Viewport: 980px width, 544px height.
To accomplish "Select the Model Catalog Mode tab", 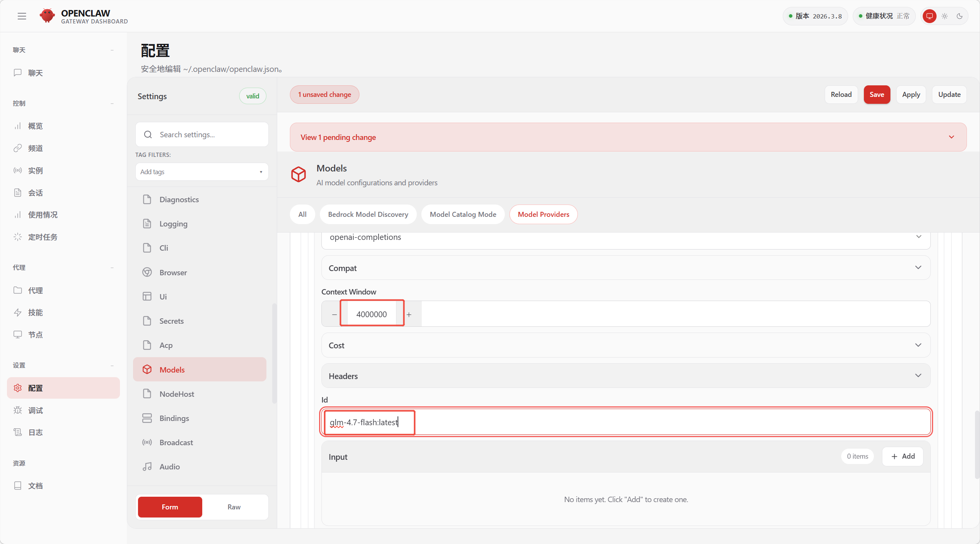I will click(x=463, y=214).
